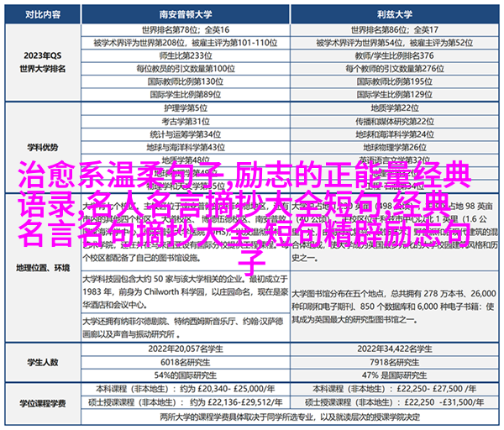The image size is (504, 430).
Task: Select 54%的国际研究生 cell
Action: (186, 375)
